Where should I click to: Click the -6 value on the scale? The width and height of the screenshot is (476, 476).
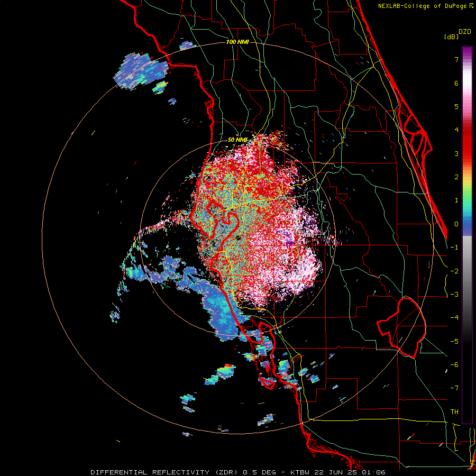pos(454,365)
